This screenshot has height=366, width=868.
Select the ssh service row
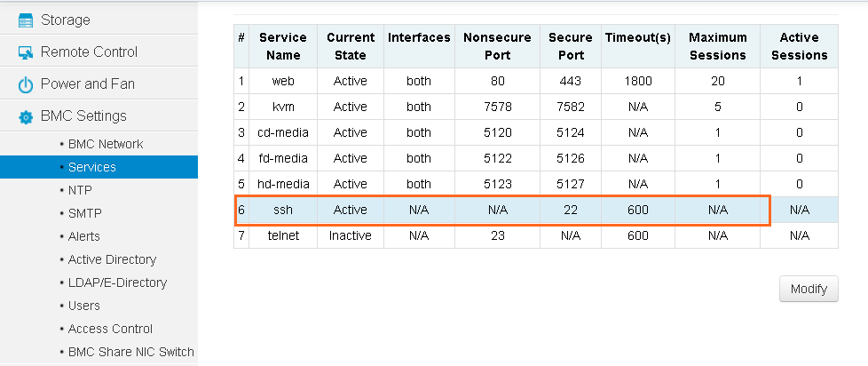tap(536, 210)
